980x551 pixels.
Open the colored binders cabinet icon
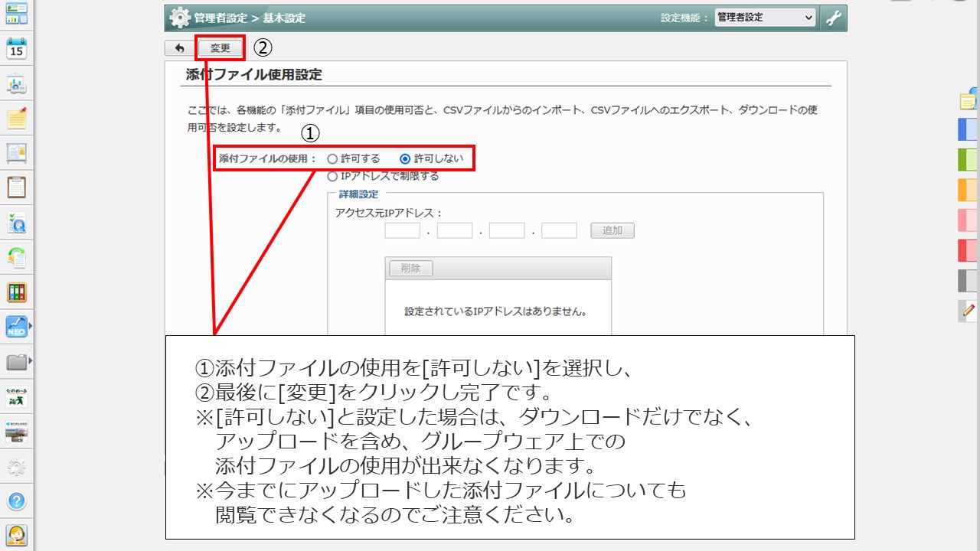[x=17, y=292]
